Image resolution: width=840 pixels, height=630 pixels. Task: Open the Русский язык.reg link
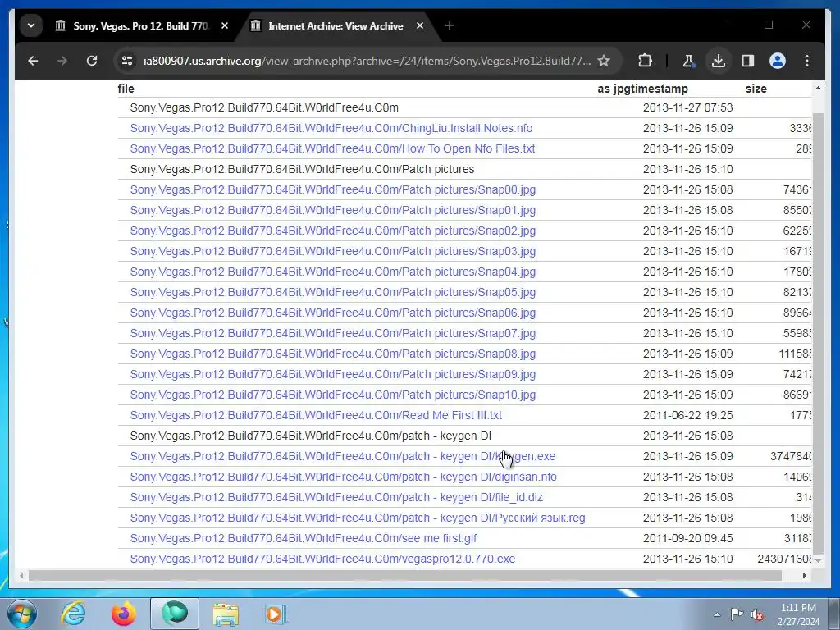tap(358, 518)
